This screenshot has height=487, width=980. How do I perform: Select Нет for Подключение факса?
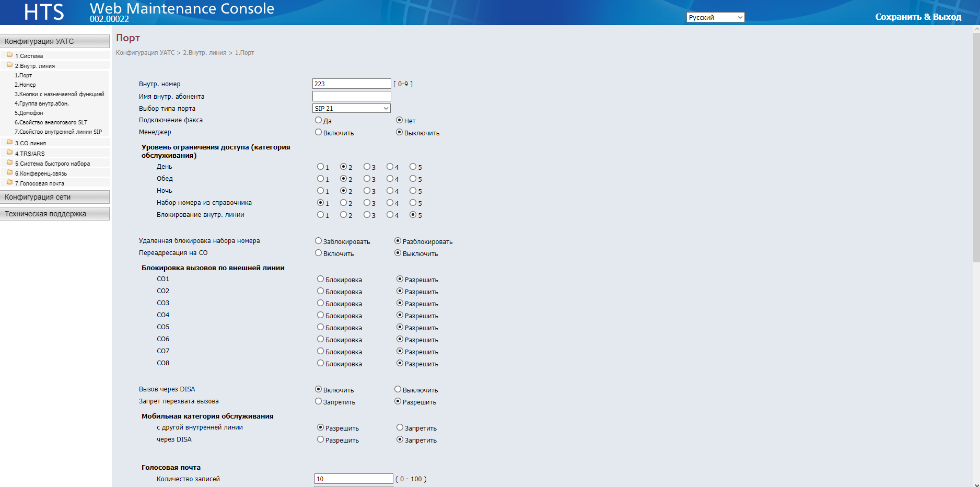click(x=399, y=120)
